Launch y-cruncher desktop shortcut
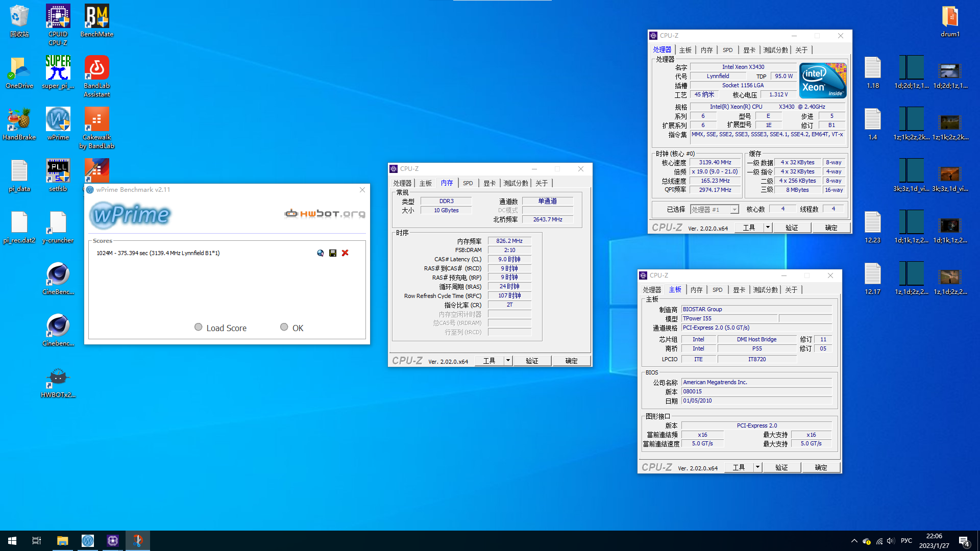Image resolution: width=980 pixels, height=551 pixels. pyautogui.click(x=58, y=227)
